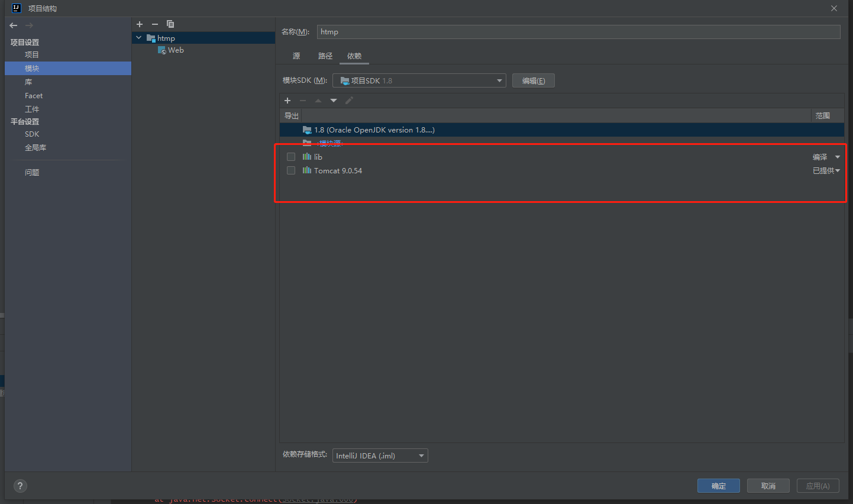Screen dimensions: 853x504
Task: Select the lib dependency row
Action: [562, 157]
